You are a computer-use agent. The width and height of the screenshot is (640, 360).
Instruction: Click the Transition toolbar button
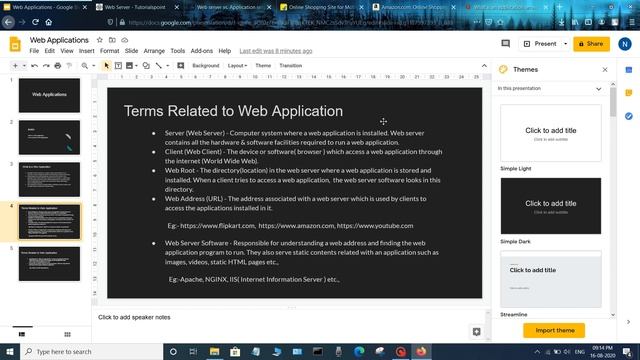(x=291, y=66)
